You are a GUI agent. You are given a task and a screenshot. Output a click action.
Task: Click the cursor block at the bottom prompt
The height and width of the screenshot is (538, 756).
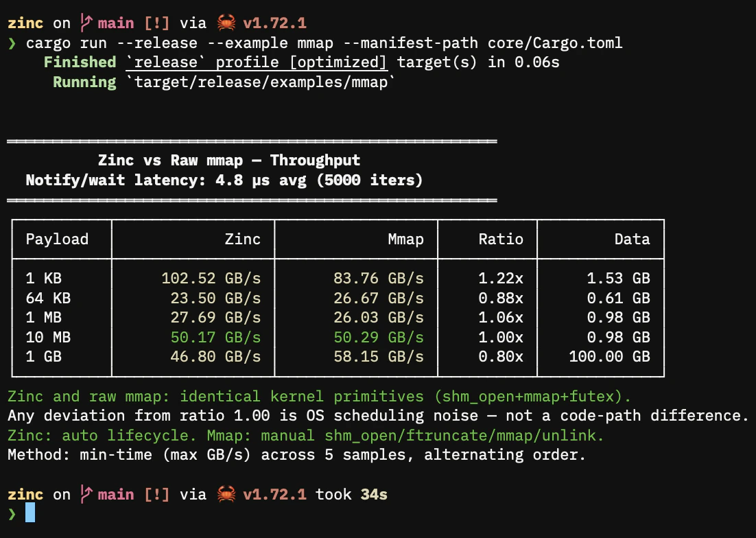(30, 513)
